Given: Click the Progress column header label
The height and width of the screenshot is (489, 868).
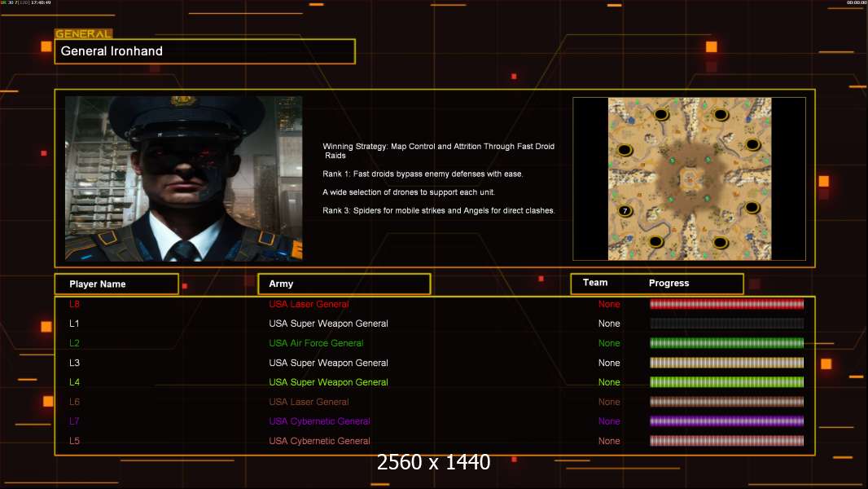Looking at the screenshot, I should pos(669,284).
